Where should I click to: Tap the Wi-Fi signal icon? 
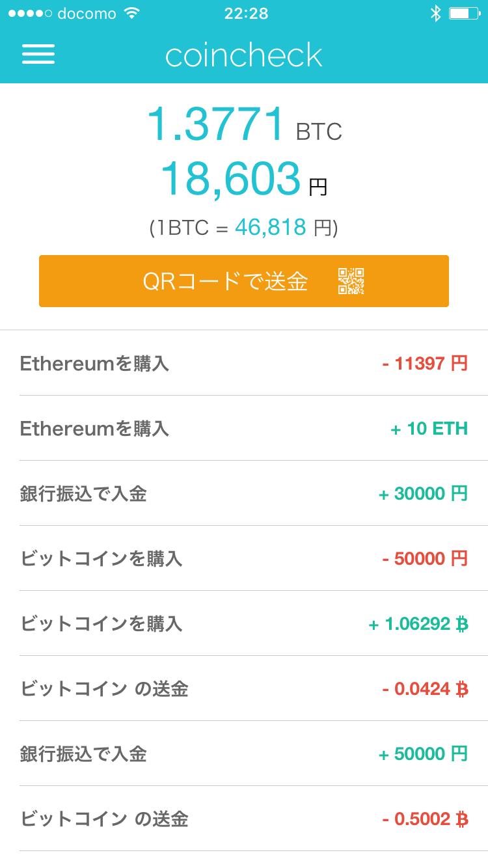(x=132, y=13)
